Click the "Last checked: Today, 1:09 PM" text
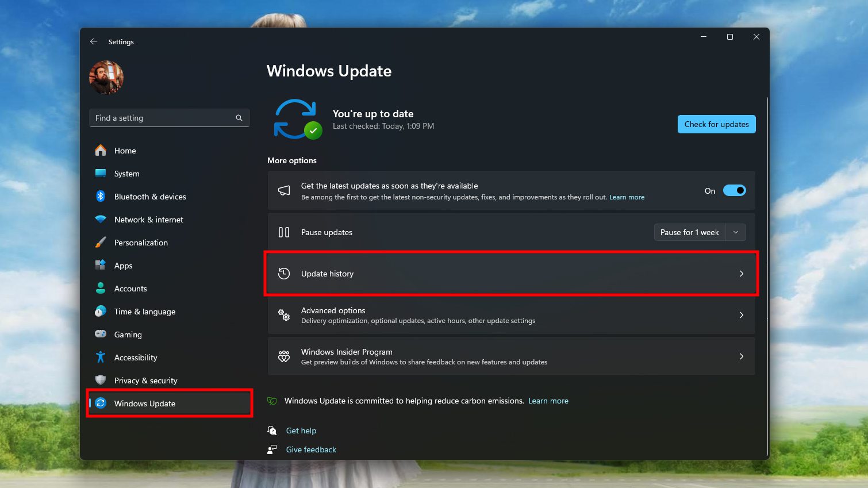868x488 pixels. point(383,126)
